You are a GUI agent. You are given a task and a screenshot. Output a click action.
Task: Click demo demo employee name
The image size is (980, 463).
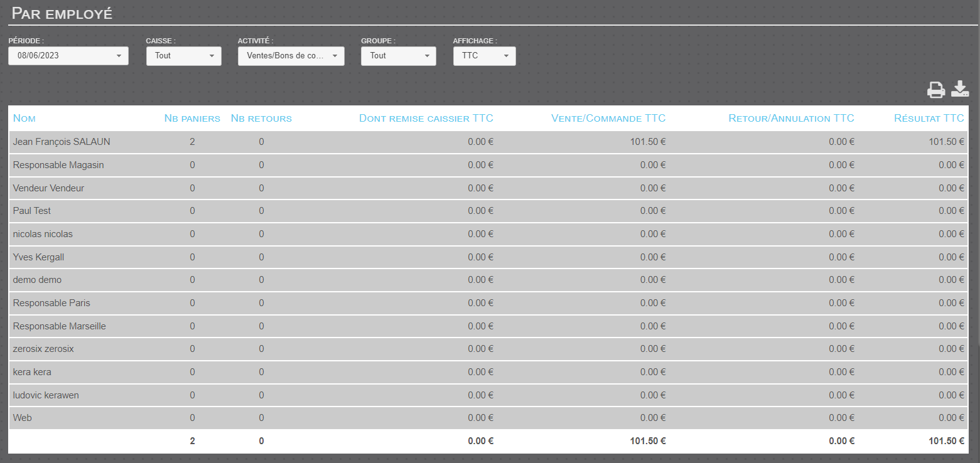(37, 280)
